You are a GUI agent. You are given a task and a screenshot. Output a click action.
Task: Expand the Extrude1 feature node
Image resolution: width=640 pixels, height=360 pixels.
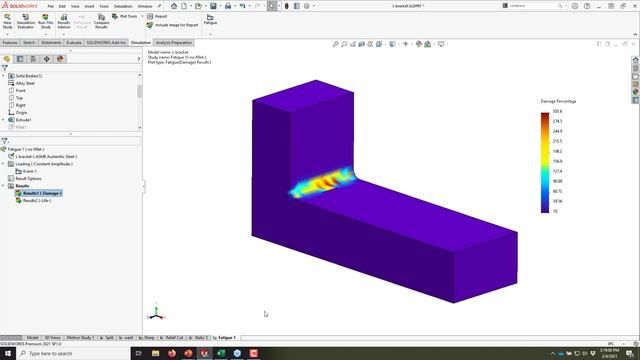4,120
